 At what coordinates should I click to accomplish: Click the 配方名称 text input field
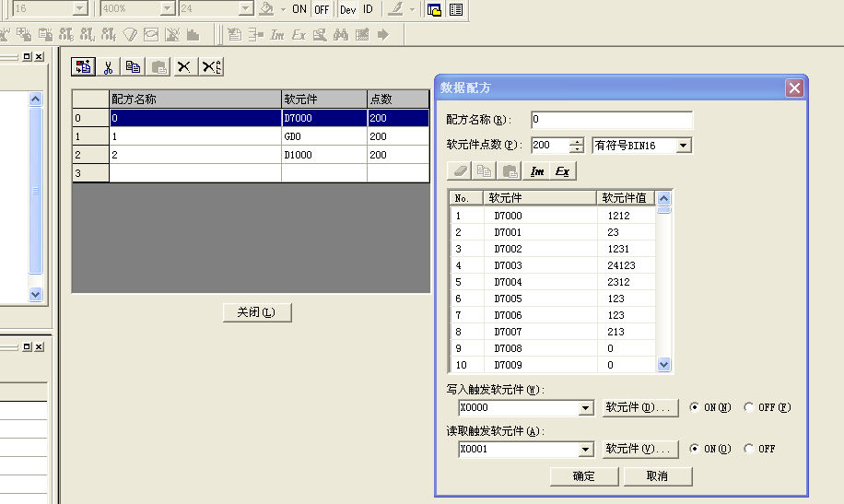coord(611,120)
